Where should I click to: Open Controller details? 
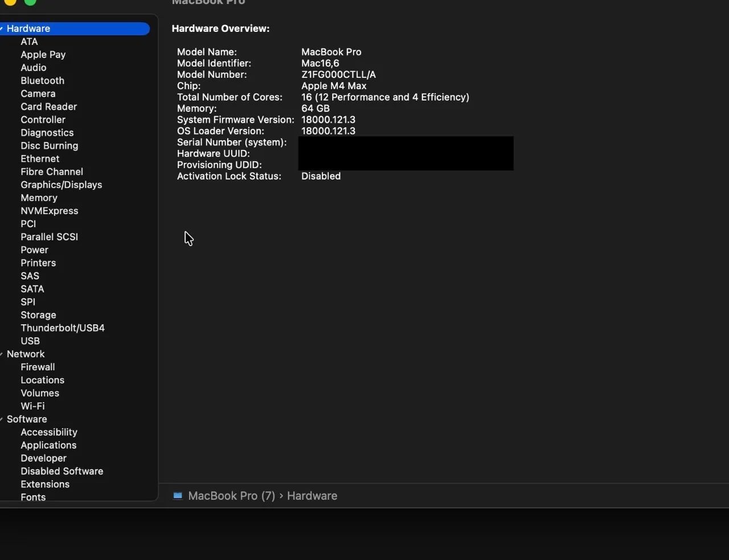[43, 120]
